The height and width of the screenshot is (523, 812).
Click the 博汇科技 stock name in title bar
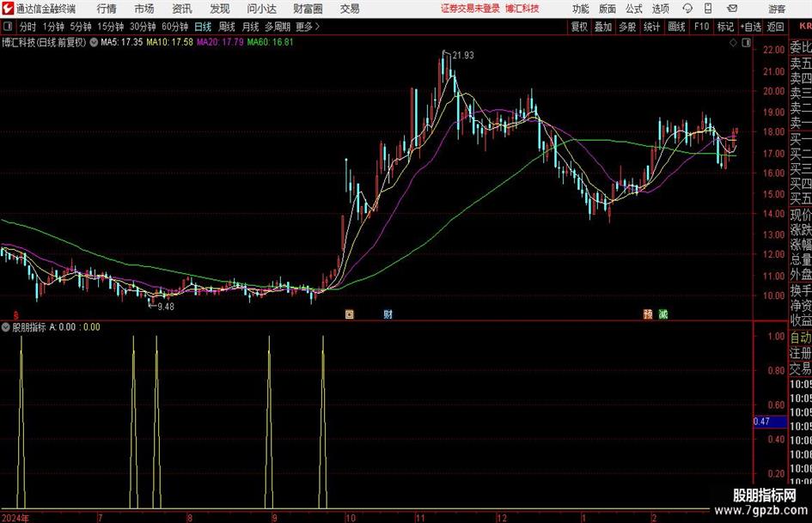point(522,9)
